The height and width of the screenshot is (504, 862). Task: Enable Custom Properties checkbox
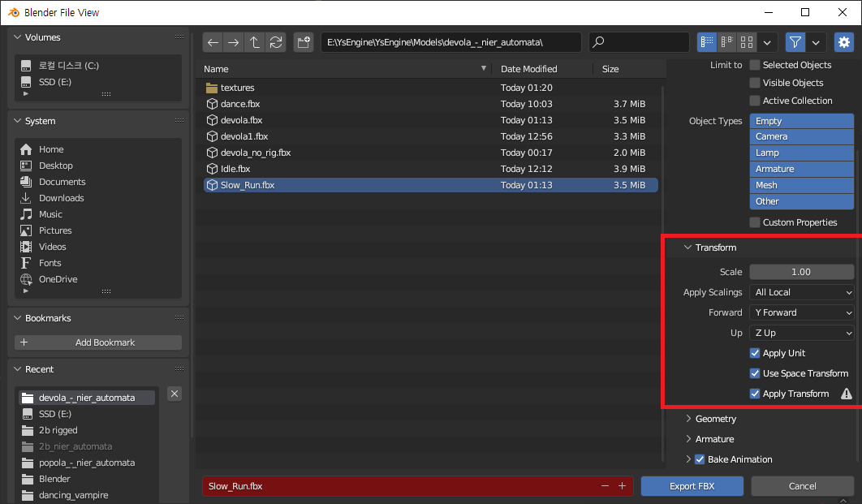pos(755,222)
